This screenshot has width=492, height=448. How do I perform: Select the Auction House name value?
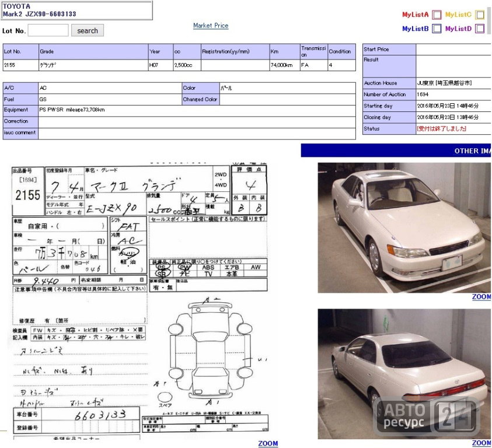click(444, 83)
